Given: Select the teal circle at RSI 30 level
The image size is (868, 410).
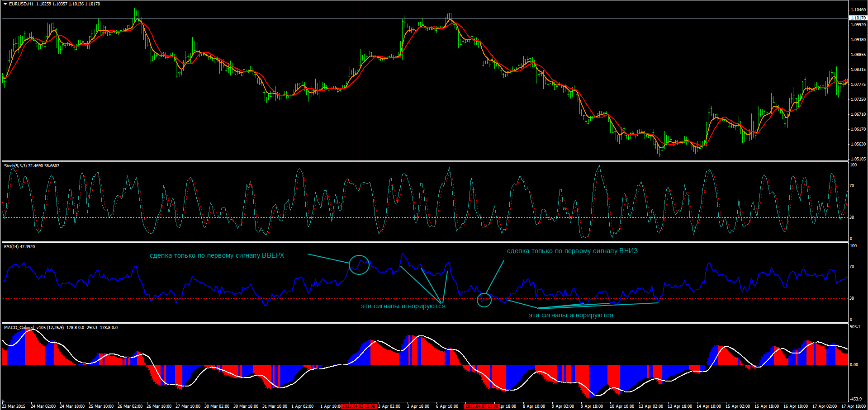Looking at the screenshot, I should (484, 300).
